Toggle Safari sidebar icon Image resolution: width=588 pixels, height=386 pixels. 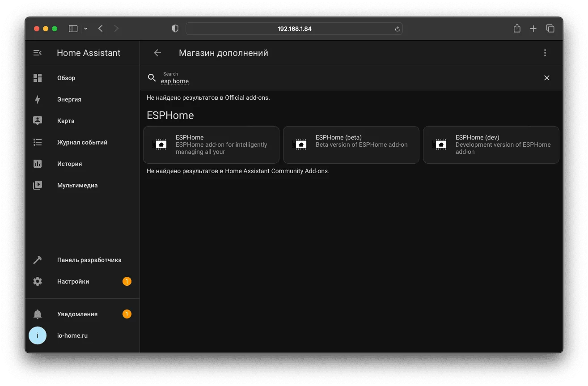[73, 29]
